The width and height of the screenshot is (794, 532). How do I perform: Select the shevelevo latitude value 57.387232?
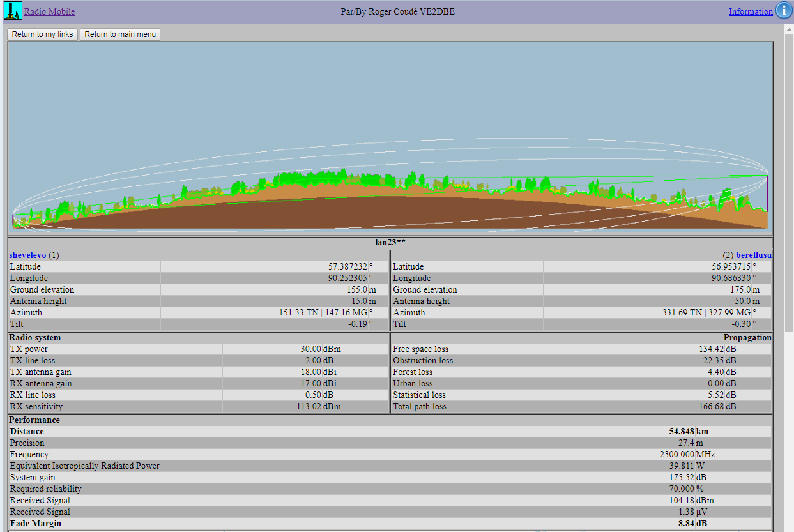coord(347,266)
